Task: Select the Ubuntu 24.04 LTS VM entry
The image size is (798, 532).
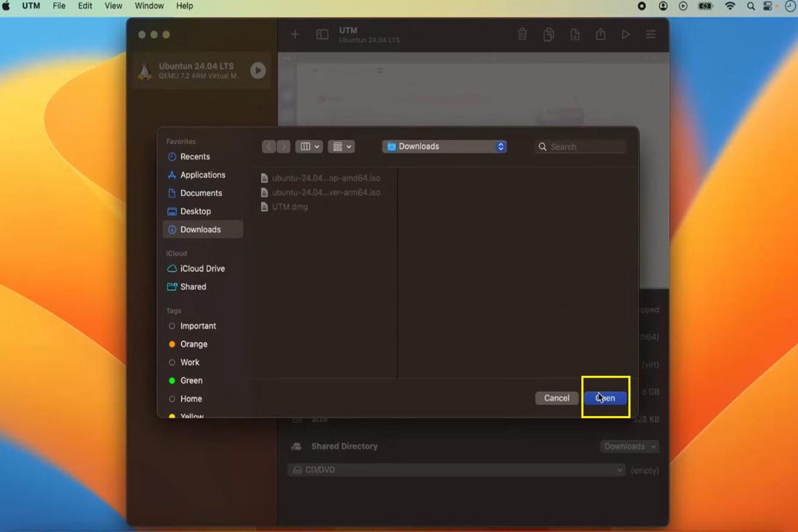Action: (x=202, y=71)
